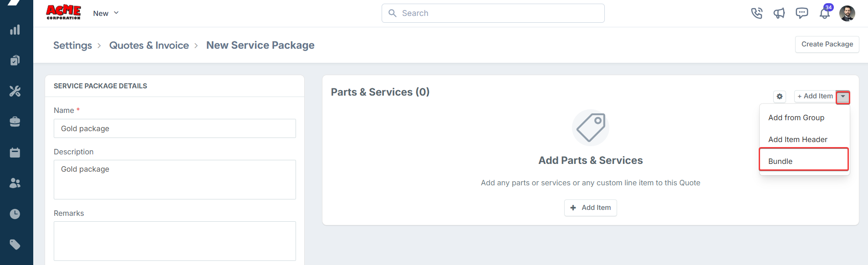Toggle the Add Item dropdown arrow
The height and width of the screenshot is (265, 868).
[x=843, y=97]
